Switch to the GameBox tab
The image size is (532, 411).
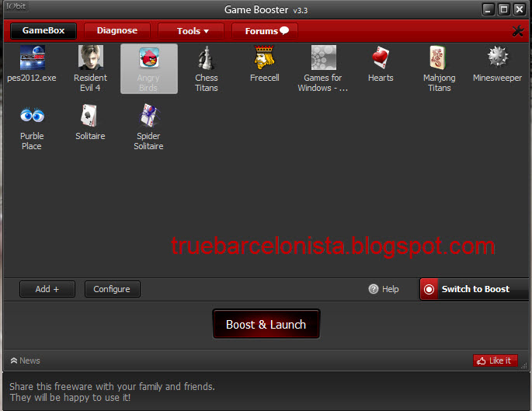click(x=43, y=30)
